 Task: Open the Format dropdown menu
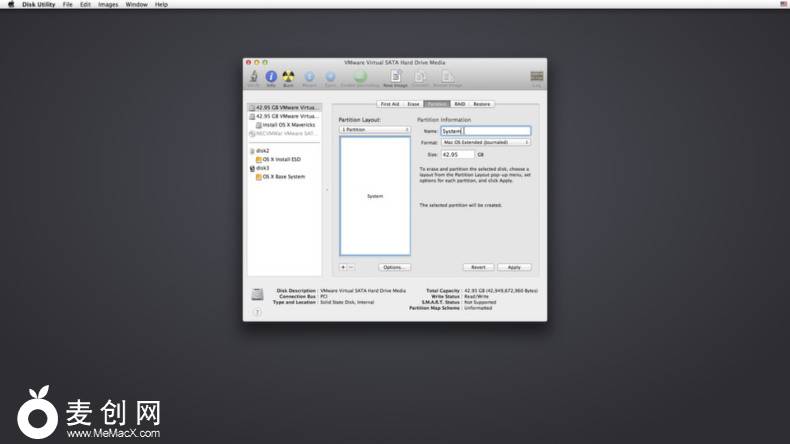click(x=486, y=142)
